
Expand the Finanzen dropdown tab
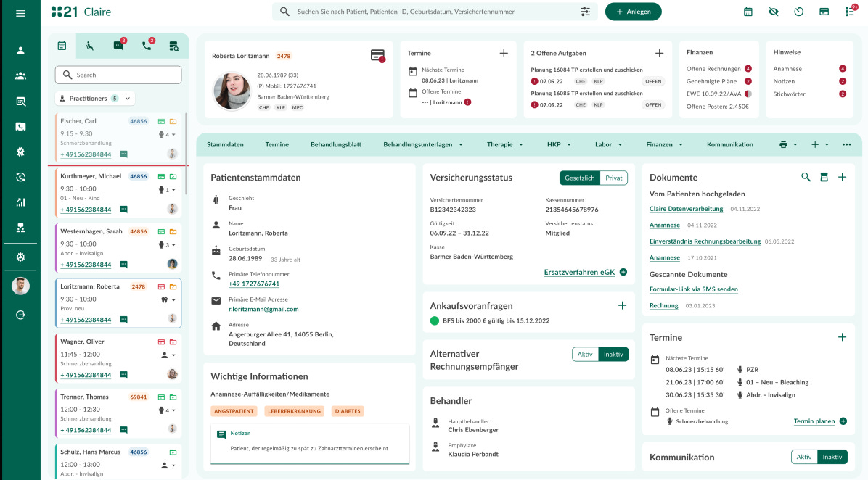click(664, 144)
